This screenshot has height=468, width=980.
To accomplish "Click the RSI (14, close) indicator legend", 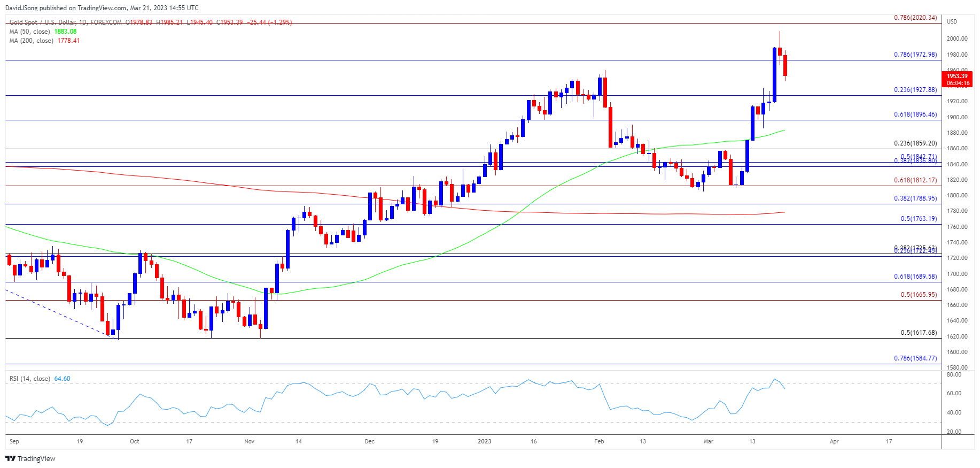I will pos(30,379).
